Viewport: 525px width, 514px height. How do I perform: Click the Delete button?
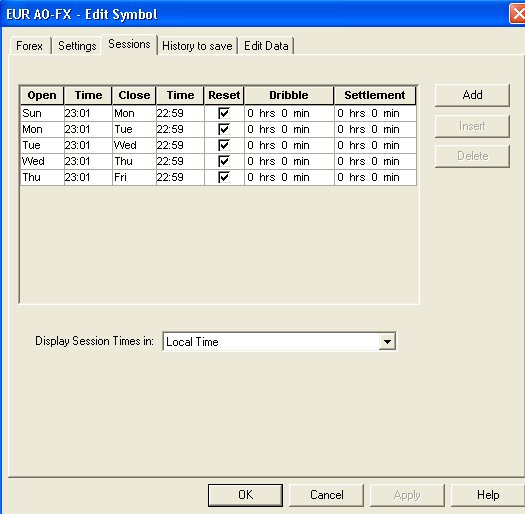(x=472, y=156)
